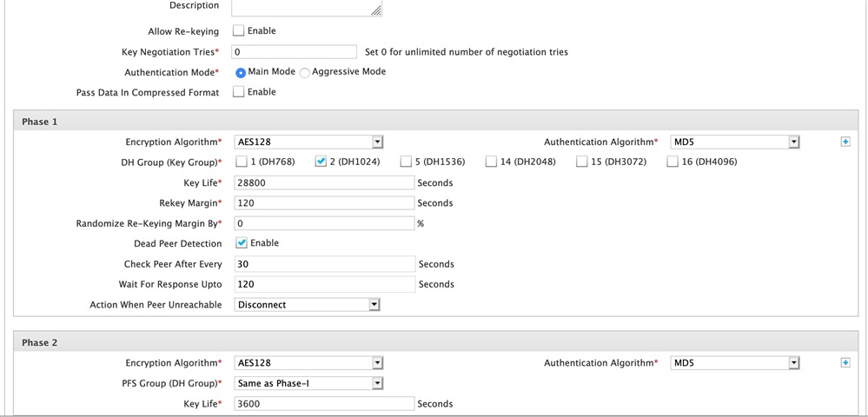The height and width of the screenshot is (417, 868).
Task: Open Action When Peer Unreachable dropdown
Action: coord(308,305)
